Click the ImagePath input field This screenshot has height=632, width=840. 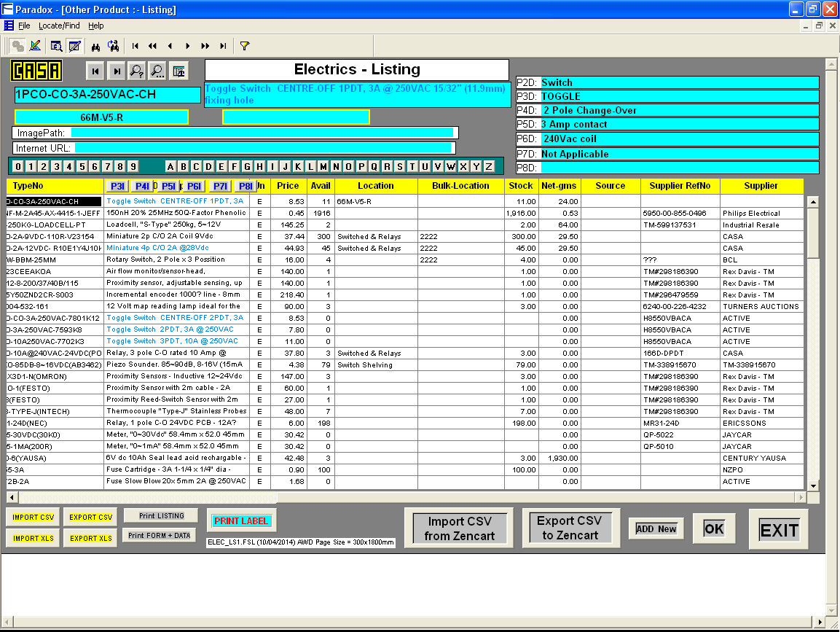tap(262, 133)
